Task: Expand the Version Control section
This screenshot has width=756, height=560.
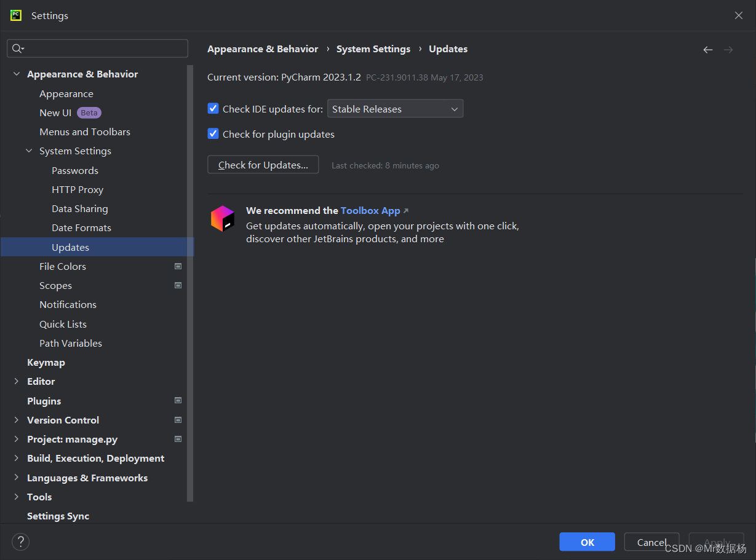Action: point(16,420)
